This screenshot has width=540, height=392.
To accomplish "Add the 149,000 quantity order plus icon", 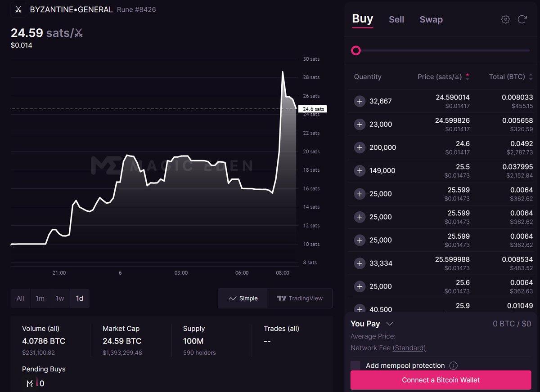I will (x=360, y=170).
